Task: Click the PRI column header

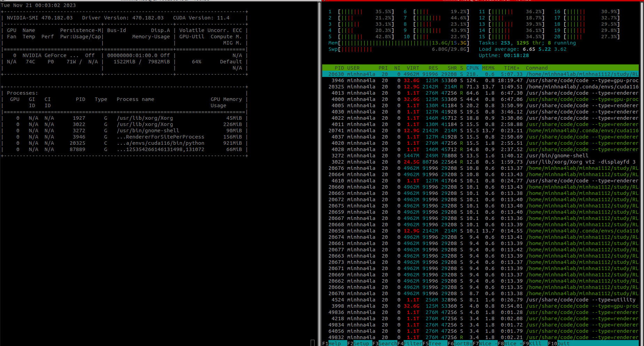Action: pos(383,68)
